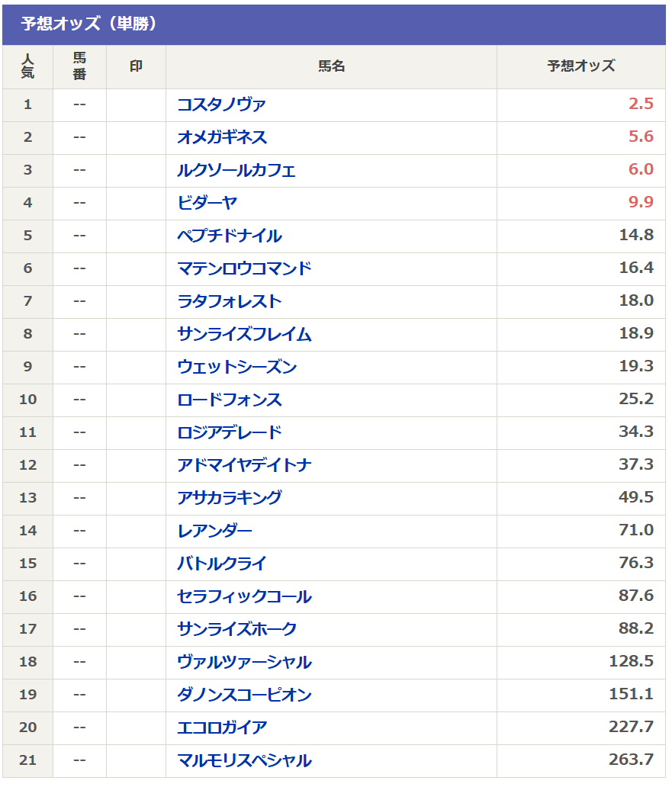The width and height of the screenshot is (672, 787).
Task: Open ロジアデレード horse details
Action: point(229,432)
